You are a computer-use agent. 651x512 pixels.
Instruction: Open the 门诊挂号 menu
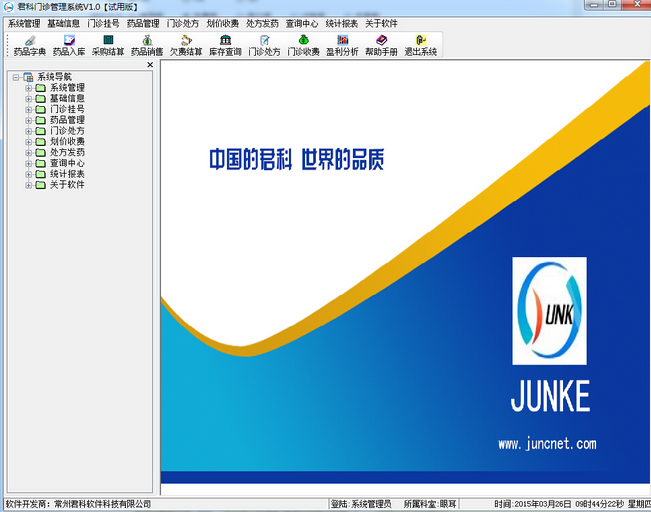point(103,24)
